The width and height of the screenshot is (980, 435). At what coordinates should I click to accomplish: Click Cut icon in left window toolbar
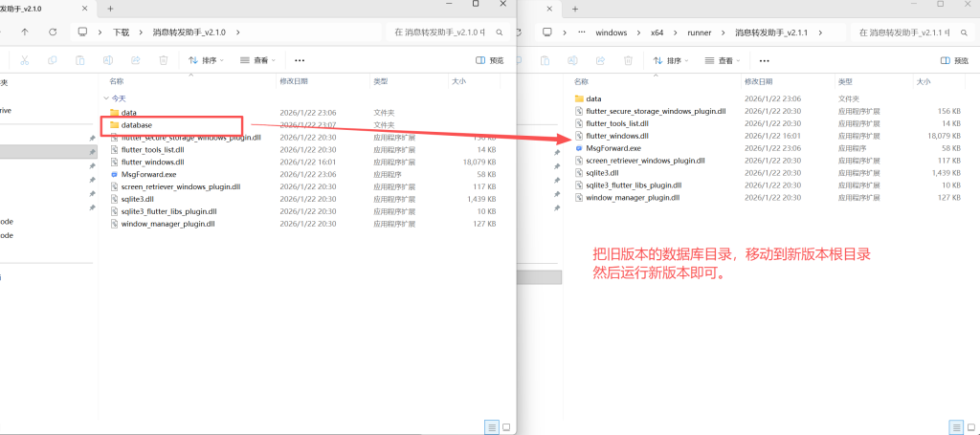[x=24, y=60]
